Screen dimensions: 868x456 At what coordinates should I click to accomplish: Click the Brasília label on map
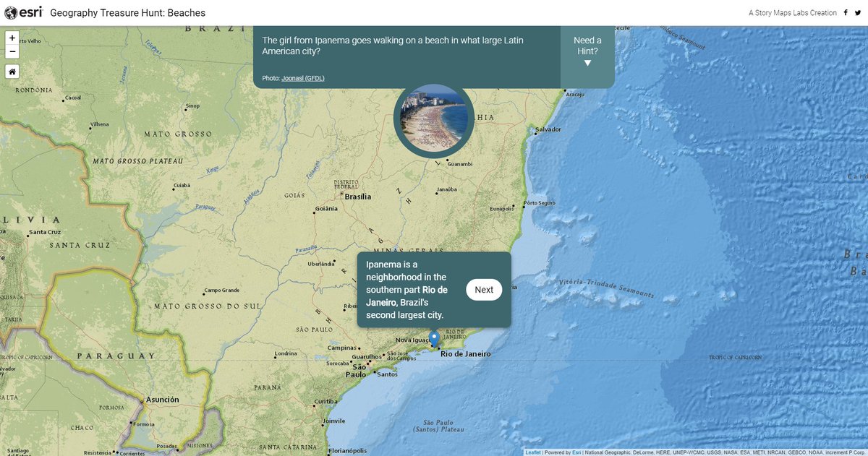357,197
